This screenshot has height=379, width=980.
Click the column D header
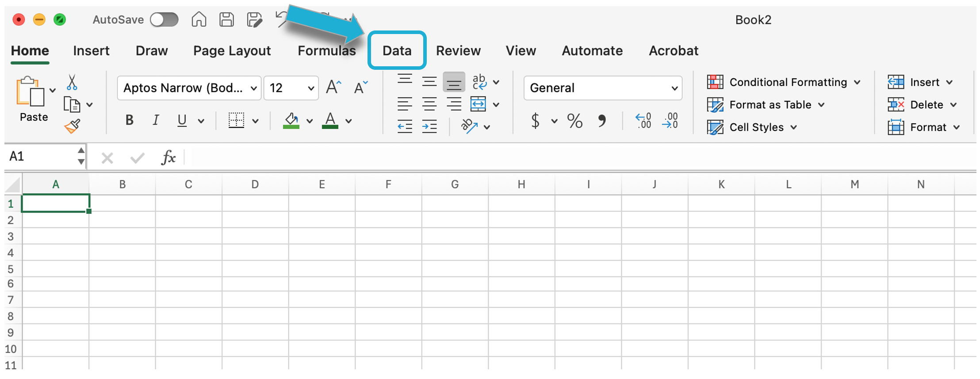pyautogui.click(x=255, y=184)
